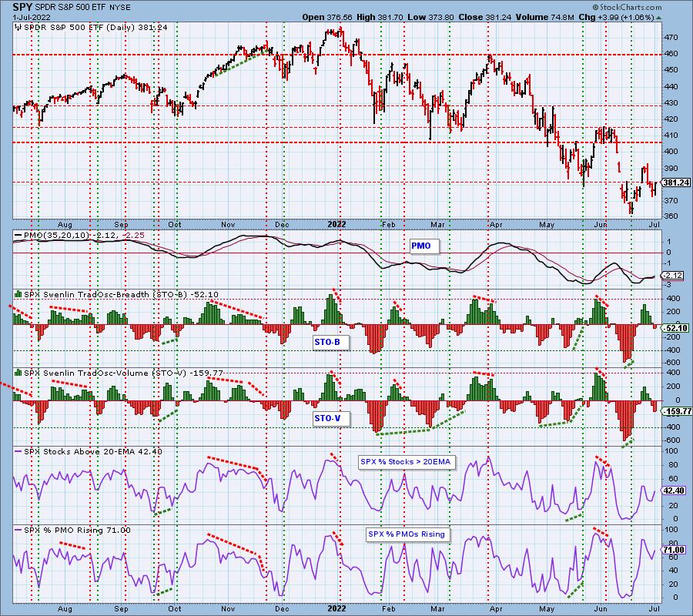Screen dimensions: 693x616
Task: Click the 2022 label on the bottom time axis
Action: click(336, 608)
